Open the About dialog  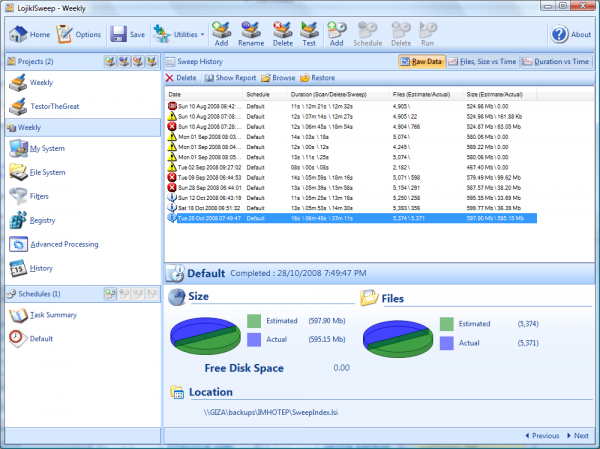point(570,34)
